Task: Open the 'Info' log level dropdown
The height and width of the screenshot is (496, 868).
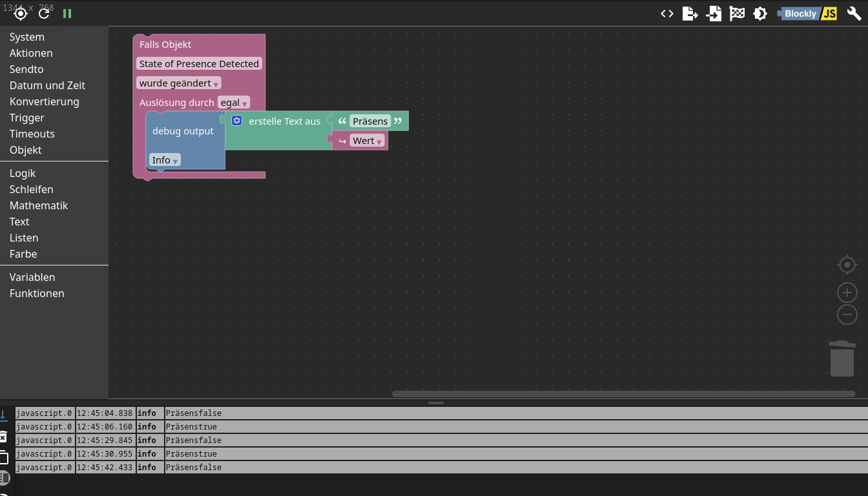Action: [x=165, y=160]
